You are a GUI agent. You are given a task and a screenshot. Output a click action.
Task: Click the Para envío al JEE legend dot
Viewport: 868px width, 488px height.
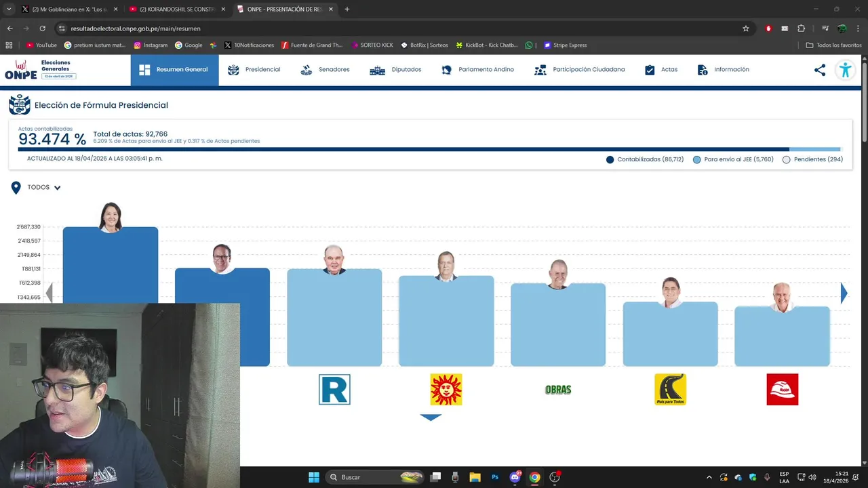pyautogui.click(x=697, y=160)
